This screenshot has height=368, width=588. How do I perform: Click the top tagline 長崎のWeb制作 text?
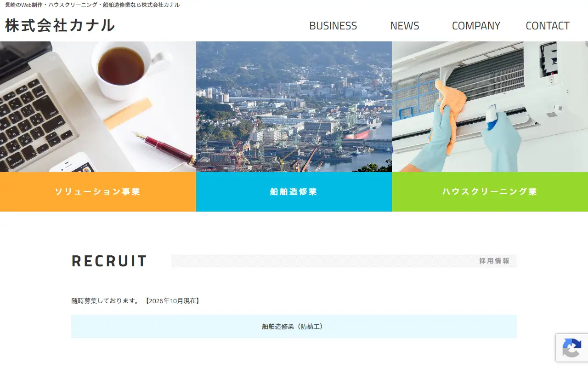coord(92,5)
